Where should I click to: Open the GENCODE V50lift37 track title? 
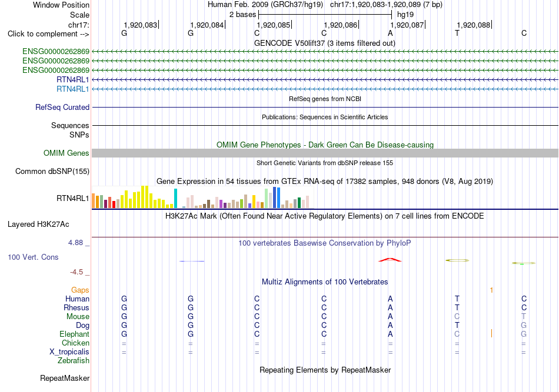pyautogui.click(x=325, y=43)
